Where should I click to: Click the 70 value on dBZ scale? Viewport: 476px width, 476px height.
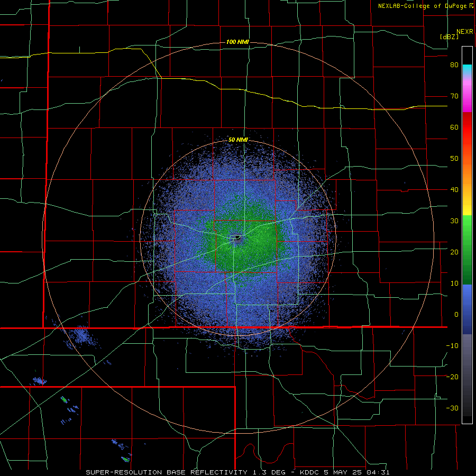click(454, 96)
